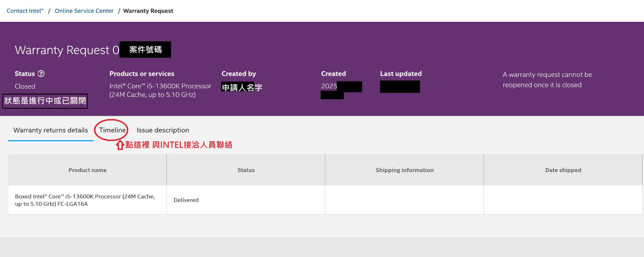The width and height of the screenshot is (644, 257).
Task: Click the red upward arrow annotation icon
Action: click(x=120, y=145)
